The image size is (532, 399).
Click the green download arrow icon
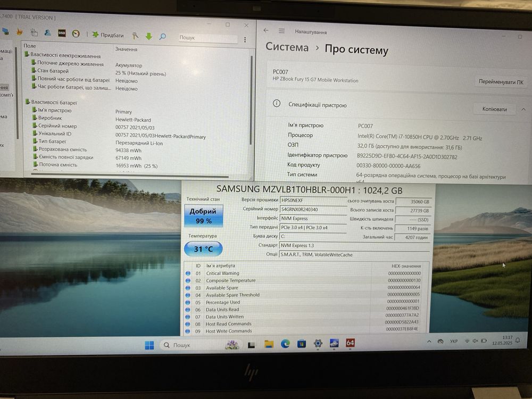point(149,36)
